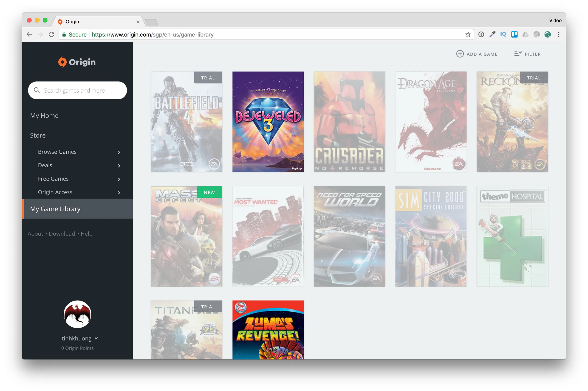Select Browse Games in the sidebar
The width and height of the screenshot is (588, 391).
pyautogui.click(x=57, y=152)
